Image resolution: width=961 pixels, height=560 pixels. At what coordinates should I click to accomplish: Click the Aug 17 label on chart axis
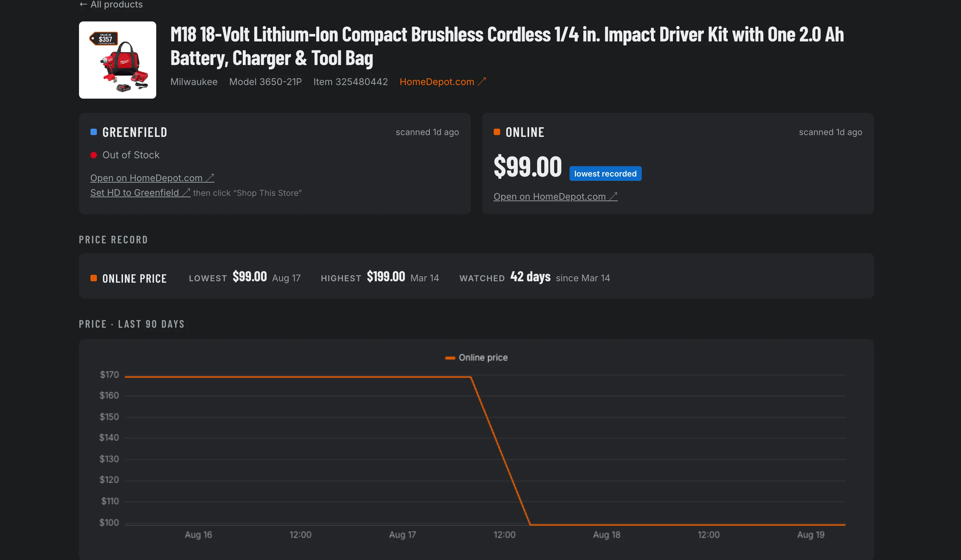point(402,535)
